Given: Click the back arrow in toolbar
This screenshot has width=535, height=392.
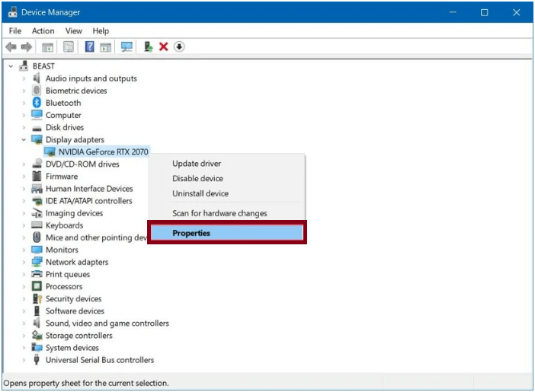Looking at the screenshot, I should (11, 47).
